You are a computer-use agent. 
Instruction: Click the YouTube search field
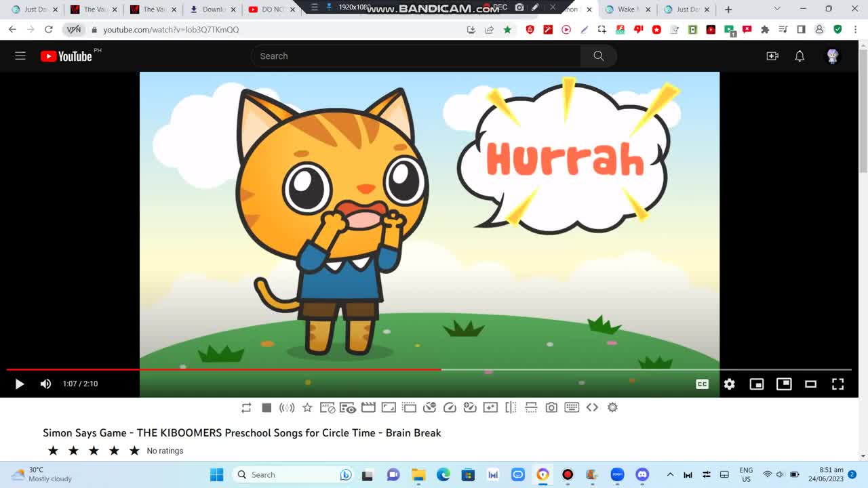click(x=416, y=56)
